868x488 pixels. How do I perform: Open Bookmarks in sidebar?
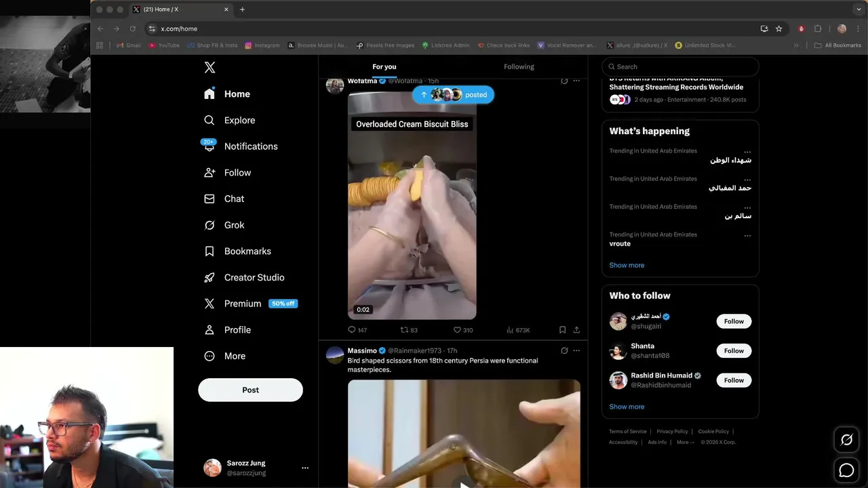point(237,251)
